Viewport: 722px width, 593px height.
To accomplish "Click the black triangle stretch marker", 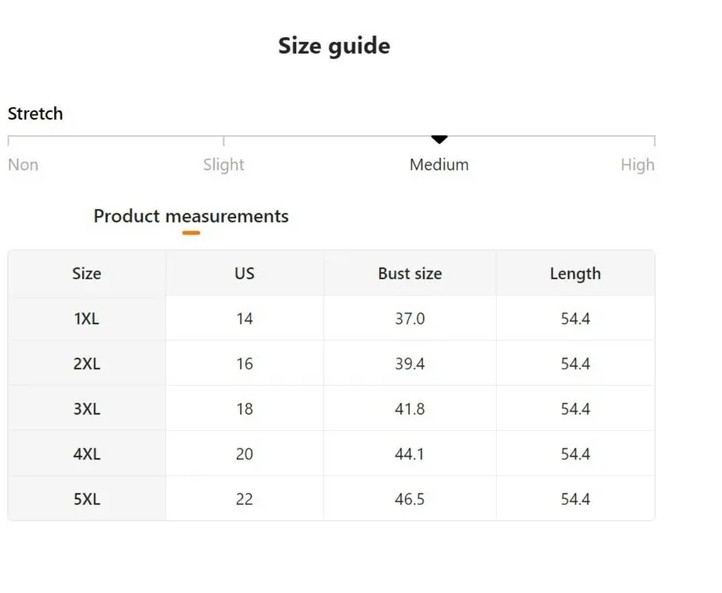I will click(x=439, y=140).
